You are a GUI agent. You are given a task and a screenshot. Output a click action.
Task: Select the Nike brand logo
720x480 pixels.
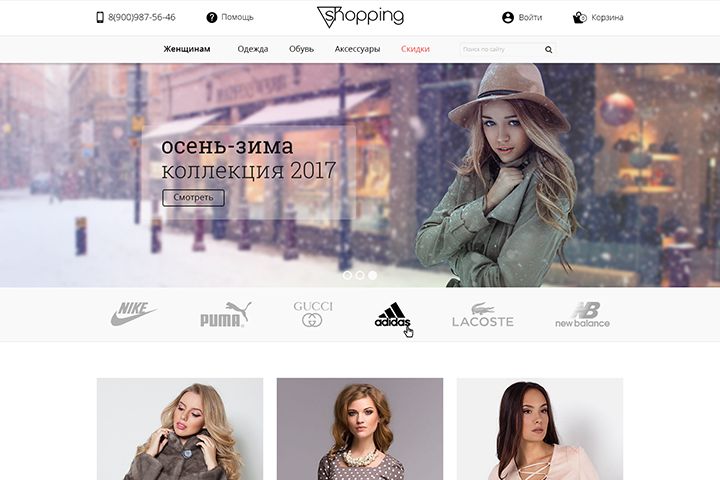134,314
